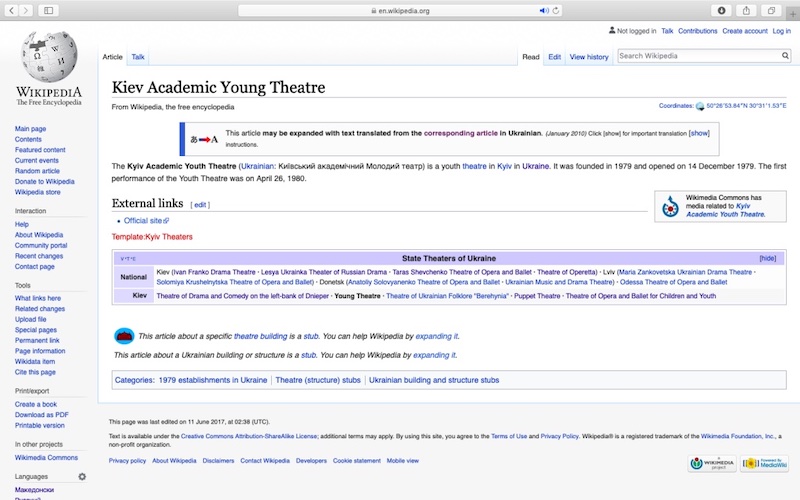Open Template:Kyiv Theaters red link
The width and height of the screenshot is (800, 500).
[x=152, y=237]
